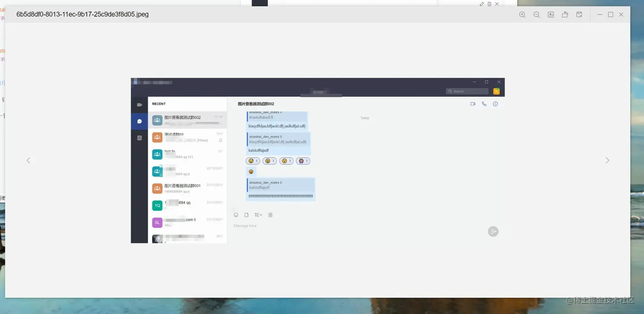Zoom out of the image in the viewer

537,14
